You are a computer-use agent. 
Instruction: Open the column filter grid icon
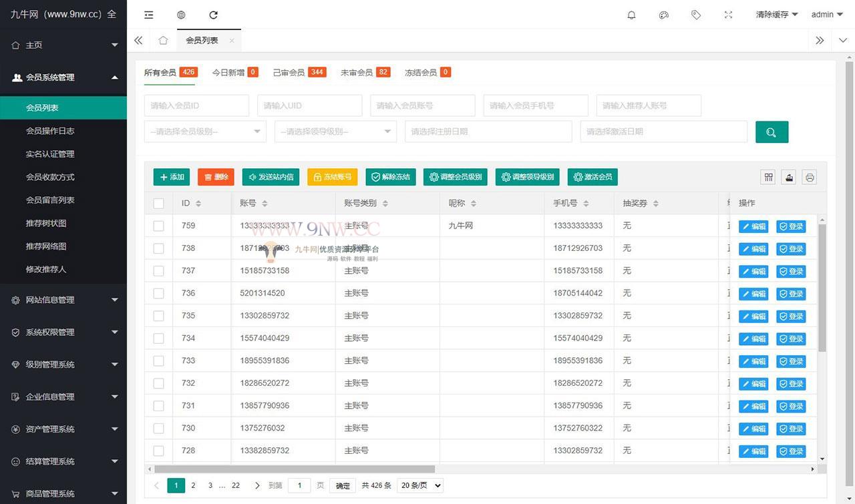tap(769, 177)
